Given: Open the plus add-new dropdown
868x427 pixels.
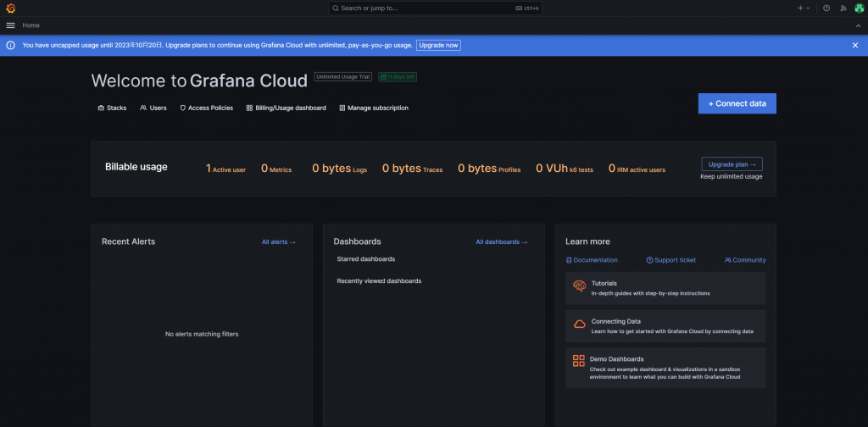Looking at the screenshot, I should [x=804, y=8].
